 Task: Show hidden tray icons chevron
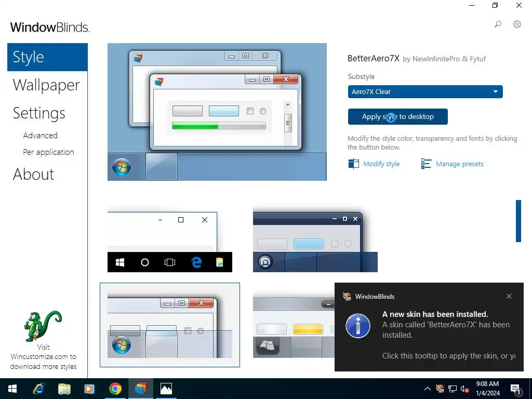point(428,389)
